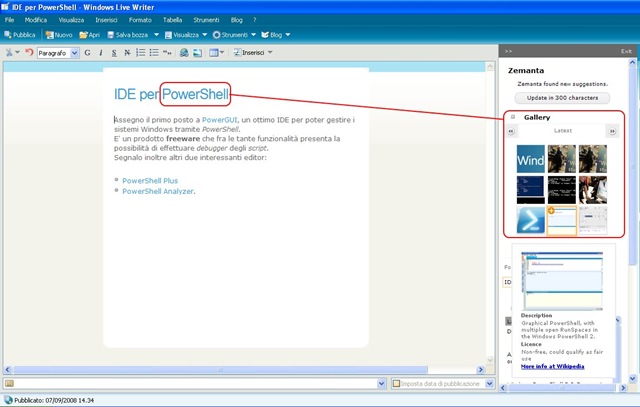Create a new post with Nuovo
The image size is (640, 407).
coord(59,35)
